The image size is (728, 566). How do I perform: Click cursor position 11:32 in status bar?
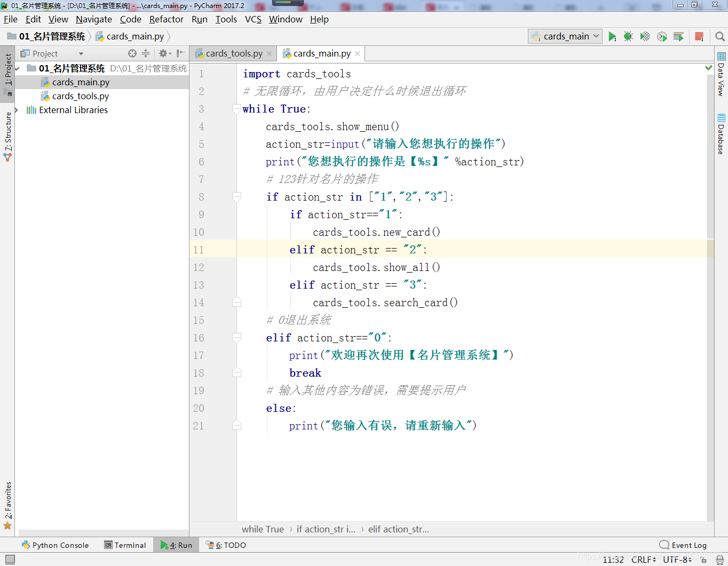[x=613, y=560]
